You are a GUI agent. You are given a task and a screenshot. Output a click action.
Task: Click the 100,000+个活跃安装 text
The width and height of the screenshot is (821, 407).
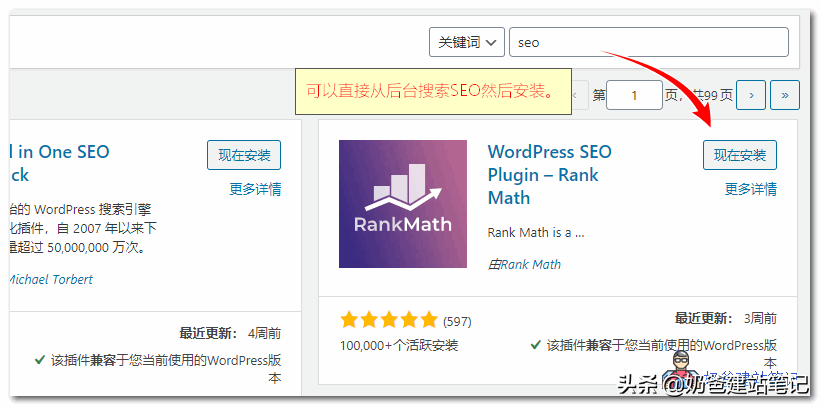tap(399, 345)
